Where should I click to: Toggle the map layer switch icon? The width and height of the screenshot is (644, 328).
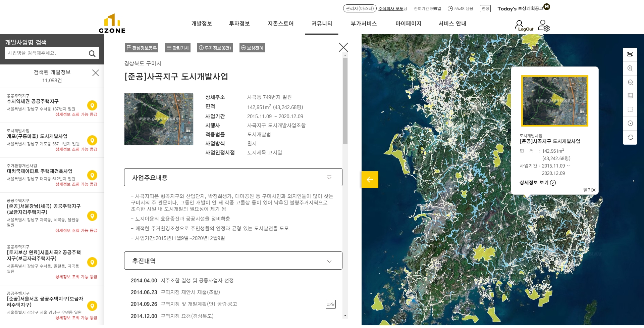[x=630, y=54]
